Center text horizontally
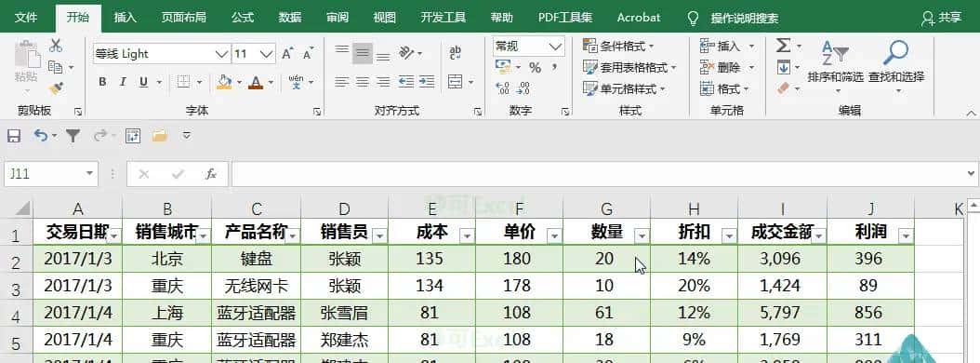This screenshot has height=363, width=980. pos(363,82)
